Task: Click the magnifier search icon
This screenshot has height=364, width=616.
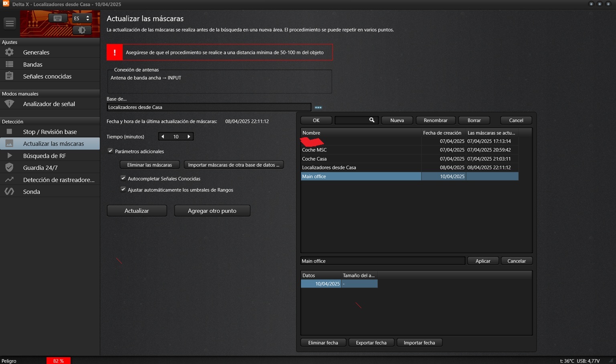Action: (372, 120)
